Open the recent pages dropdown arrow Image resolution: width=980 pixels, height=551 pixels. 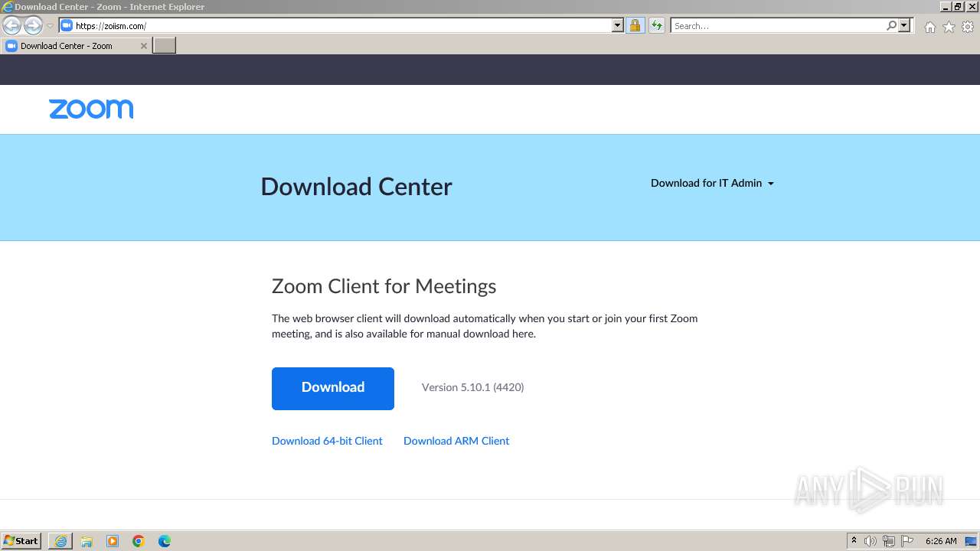50,26
